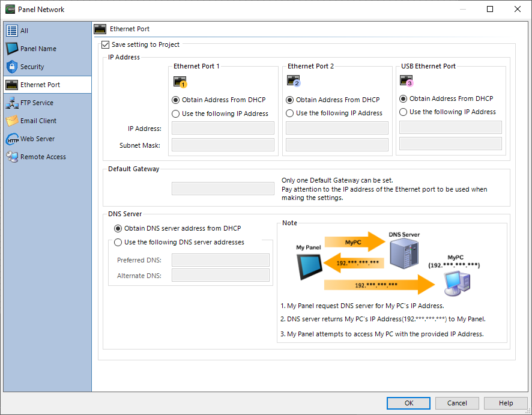Click the Default Gateway input field

coord(223,189)
